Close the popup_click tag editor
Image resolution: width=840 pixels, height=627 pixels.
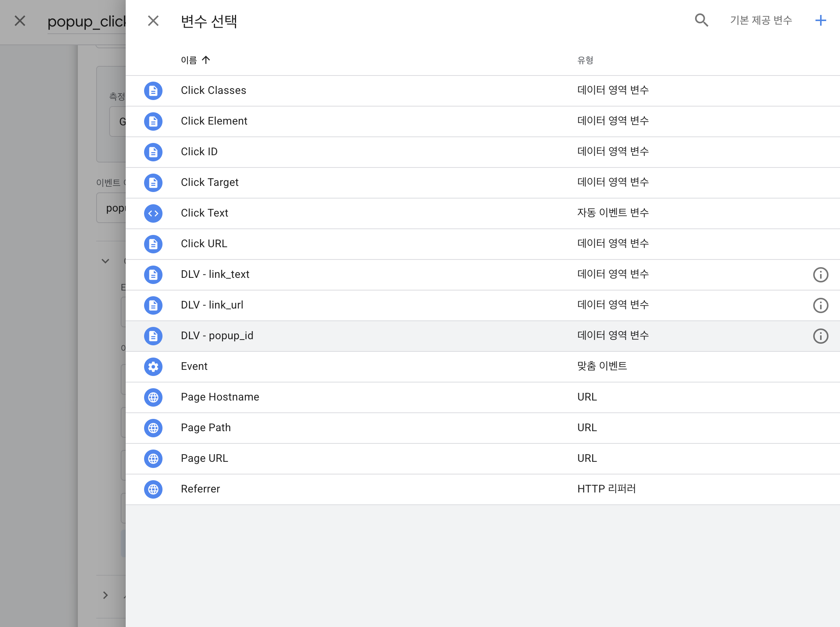pyautogui.click(x=20, y=21)
